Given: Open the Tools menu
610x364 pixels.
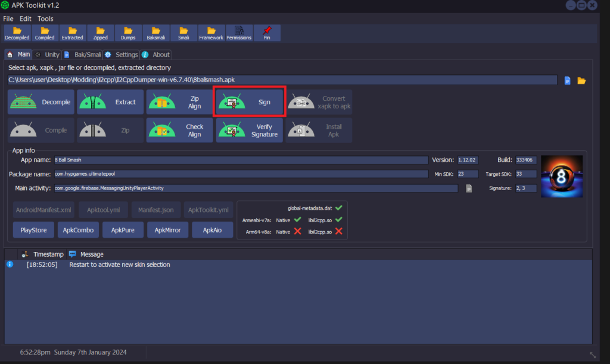Looking at the screenshot, I should click(x=45, y=18).
